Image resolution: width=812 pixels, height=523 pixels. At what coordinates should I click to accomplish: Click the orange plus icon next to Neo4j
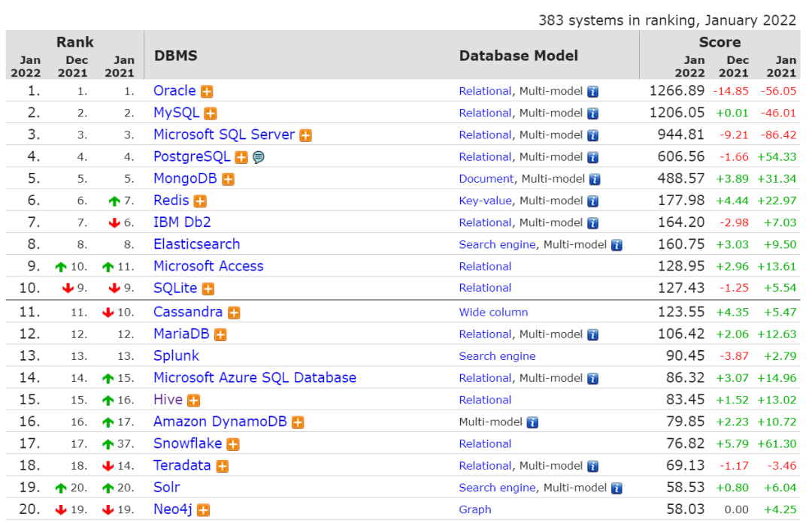[203, 510]
